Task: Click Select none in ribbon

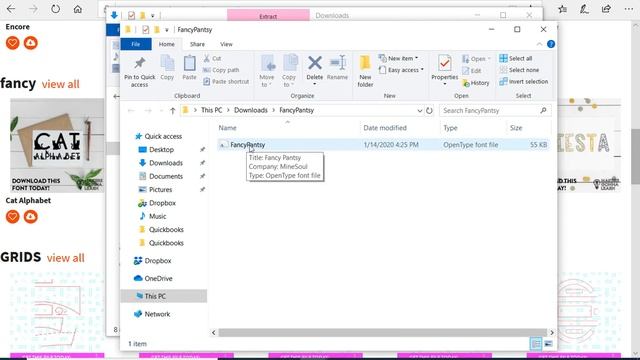Action: tap(519, 70)
